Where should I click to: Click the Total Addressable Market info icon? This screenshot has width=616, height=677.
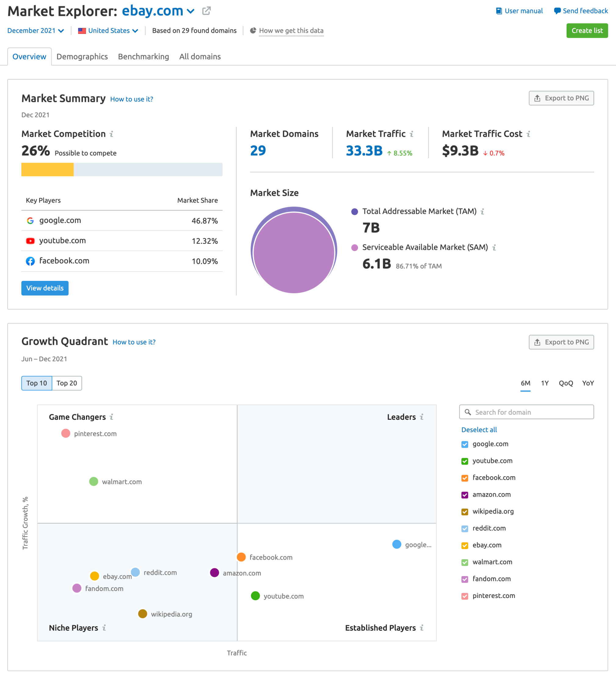(x=482, y=211)
